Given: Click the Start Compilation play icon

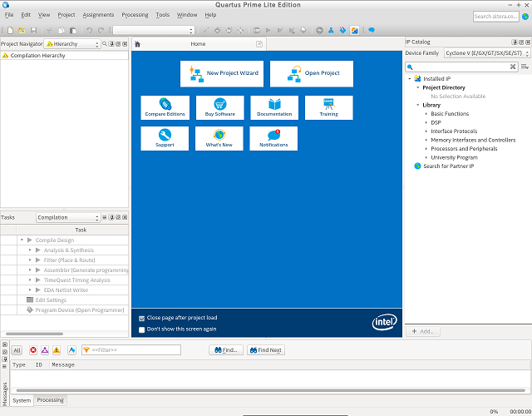Looking at the screenshot, I should [x=268, y=30].
